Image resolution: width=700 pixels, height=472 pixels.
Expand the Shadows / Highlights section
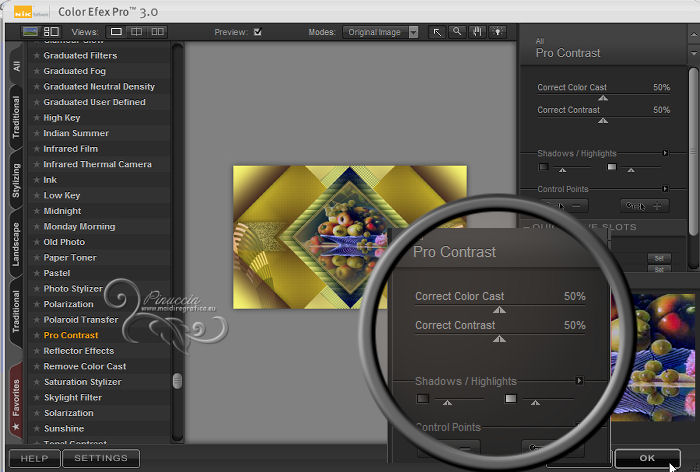[x=665, y=153]
